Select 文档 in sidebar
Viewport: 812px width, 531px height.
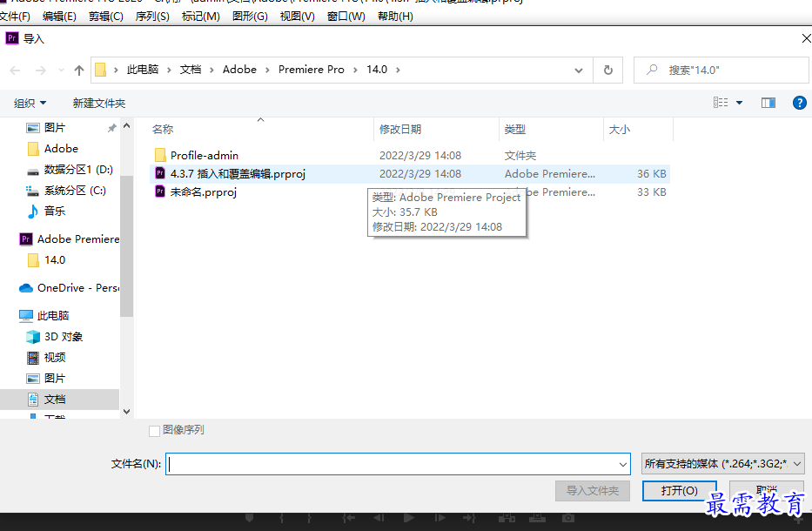59,400
